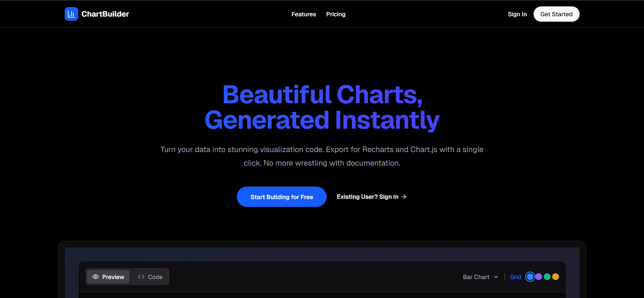This screenshot has height=298, width=644.
Task: Click Existing User? Sign In link
Action: pos(371,197)
